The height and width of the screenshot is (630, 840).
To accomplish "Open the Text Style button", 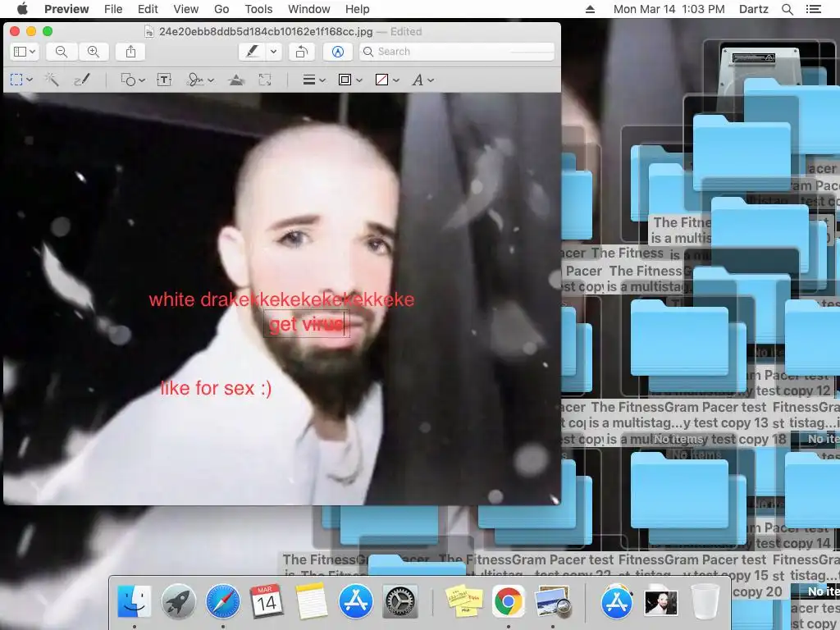I will pyautogui.click(x=418, y=80).
